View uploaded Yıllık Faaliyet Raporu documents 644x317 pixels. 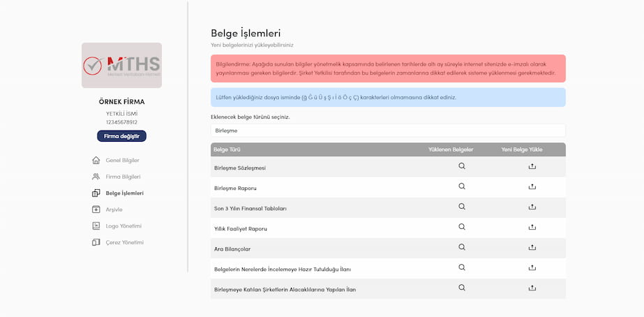[462, 227]
